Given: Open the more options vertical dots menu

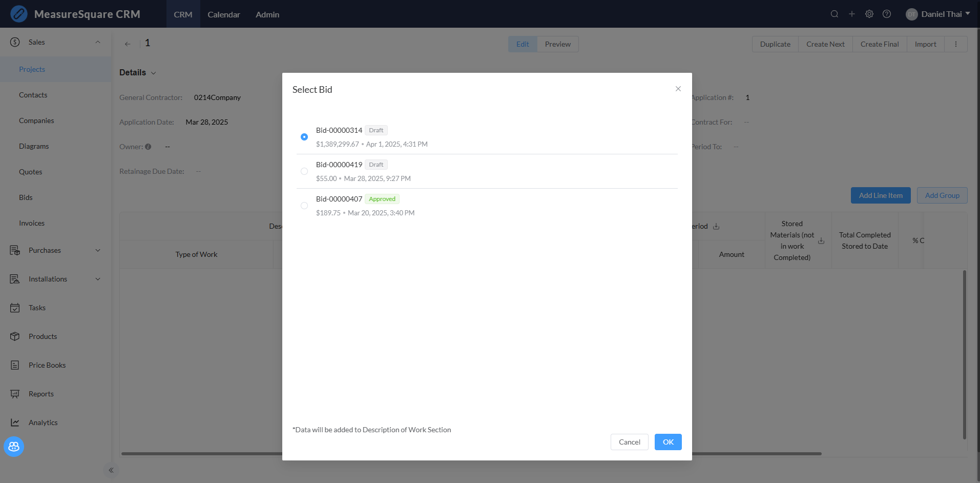Looking at the screenshot, I should click(x=956, y=44).
